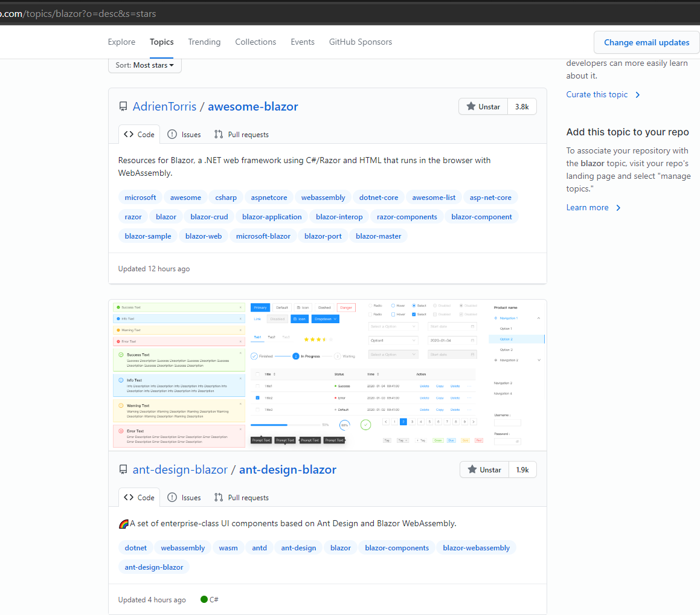Open the dotnet-core topic tag

(379, 198)
